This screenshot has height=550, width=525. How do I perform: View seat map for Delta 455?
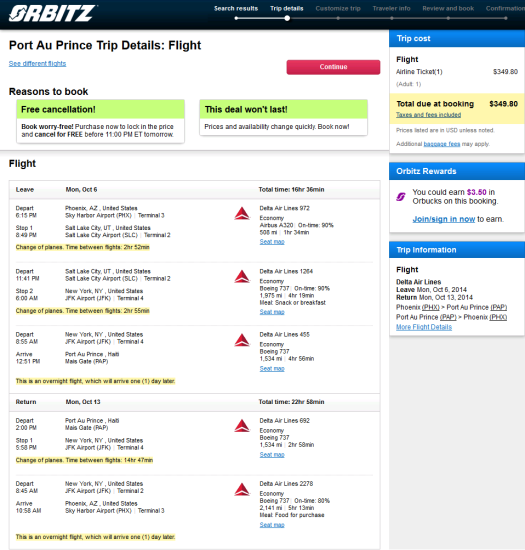(x=272, y=368)
